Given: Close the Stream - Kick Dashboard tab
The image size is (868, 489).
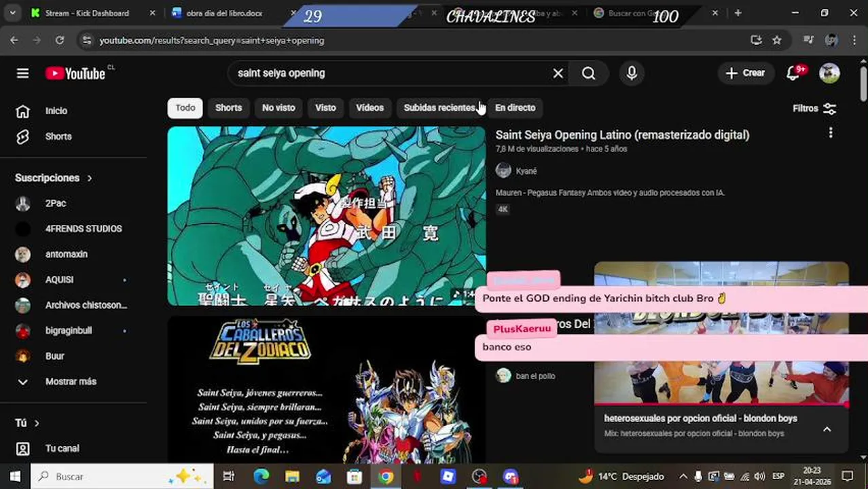Looking at the screenshot, I should [152, 13].
